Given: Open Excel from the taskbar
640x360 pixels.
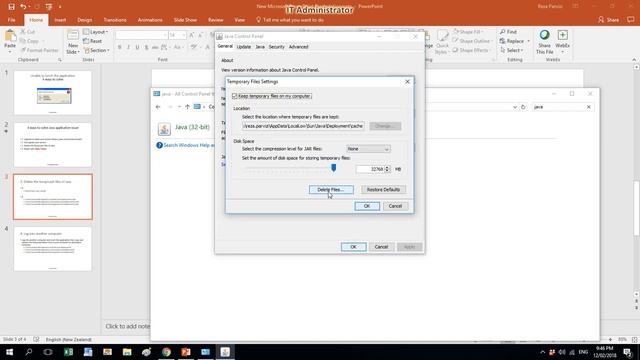Looking at the screenshot, I should 68,352.
